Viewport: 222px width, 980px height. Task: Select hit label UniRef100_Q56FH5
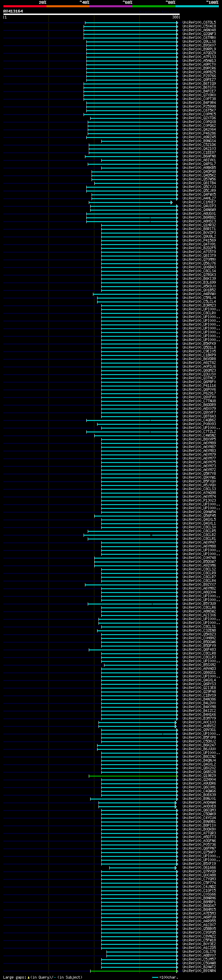coord(199,516)
